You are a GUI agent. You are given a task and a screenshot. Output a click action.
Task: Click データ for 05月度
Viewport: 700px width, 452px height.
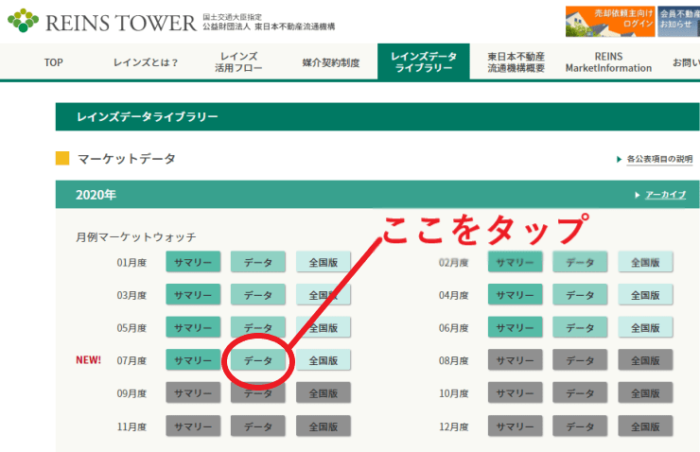[258, 327]
